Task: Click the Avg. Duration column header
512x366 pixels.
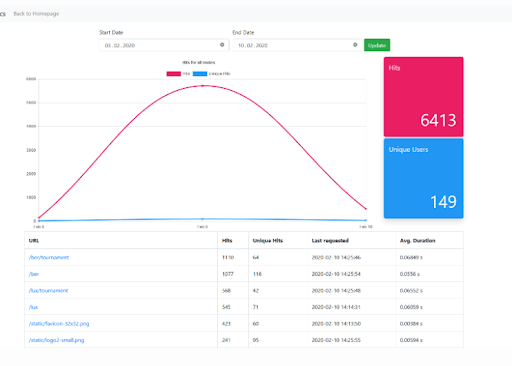Action: click(417, 241)
